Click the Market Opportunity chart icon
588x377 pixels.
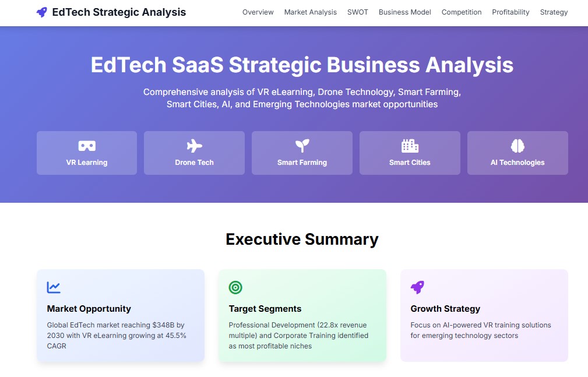[54, 287]
